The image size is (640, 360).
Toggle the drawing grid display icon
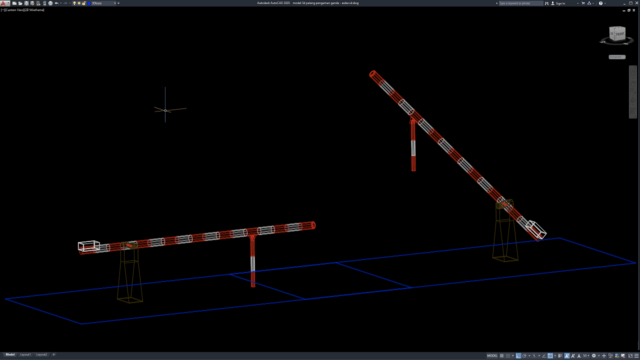click(502, 356)
